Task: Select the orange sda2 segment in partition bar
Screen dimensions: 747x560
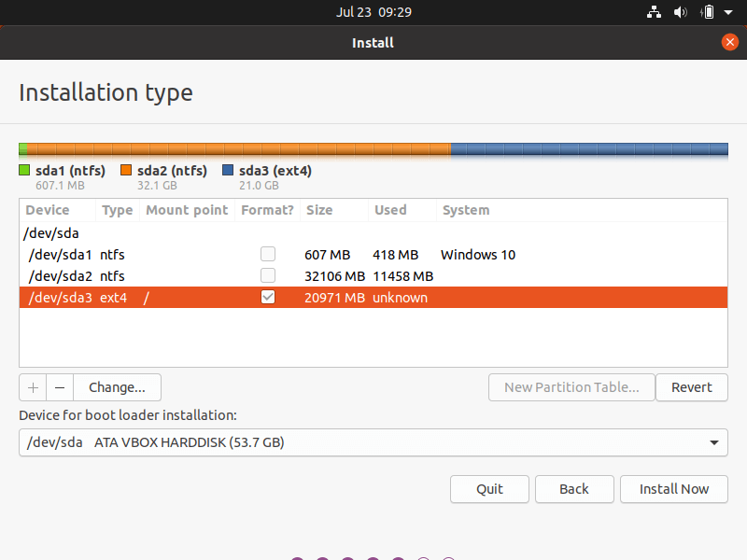Action: [x=239, y=149]
